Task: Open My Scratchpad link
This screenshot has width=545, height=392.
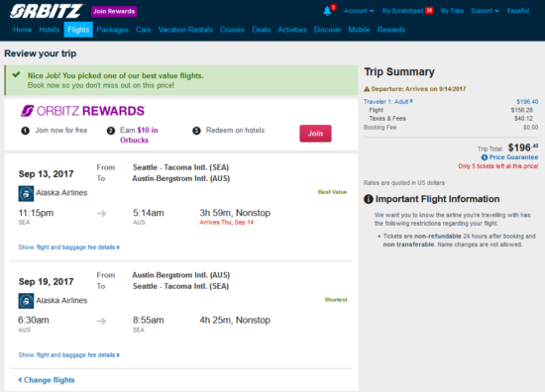Action: (x=407, y=11)
